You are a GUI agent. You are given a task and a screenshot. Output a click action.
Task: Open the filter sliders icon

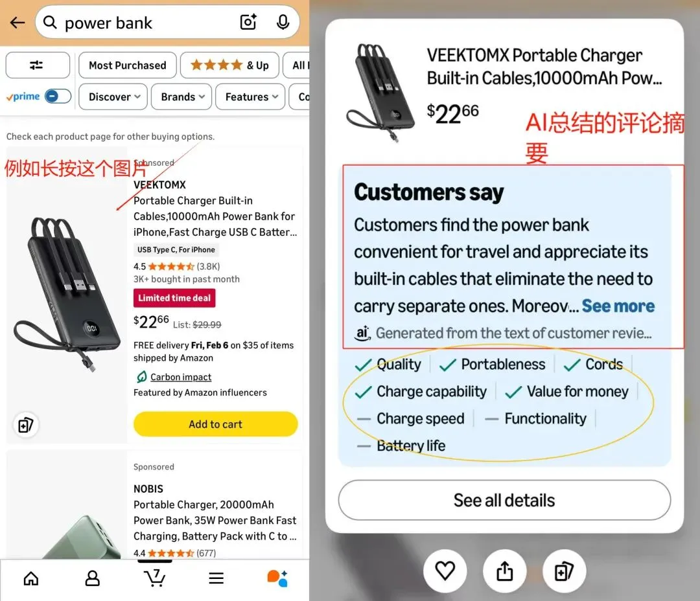[37, 65]
